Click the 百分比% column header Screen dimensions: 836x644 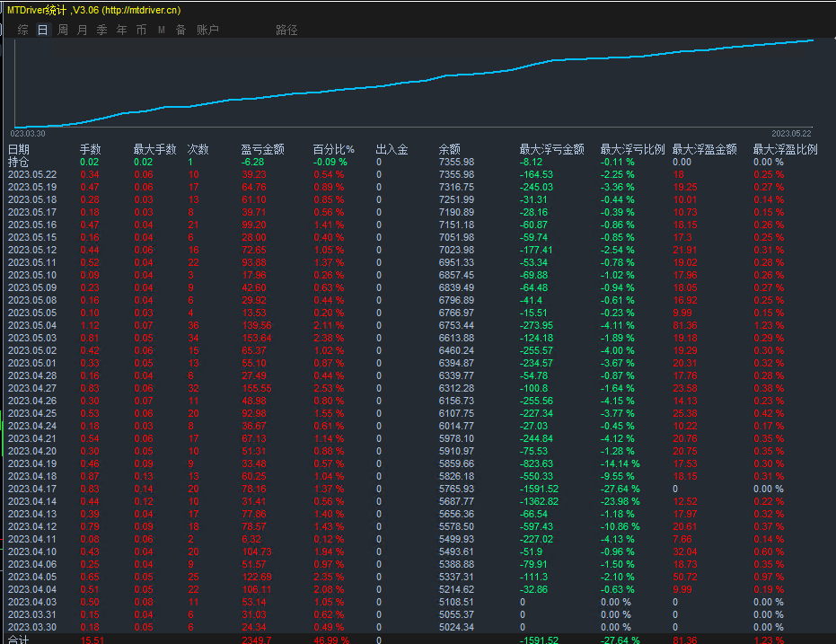click(x=333, y=149)
